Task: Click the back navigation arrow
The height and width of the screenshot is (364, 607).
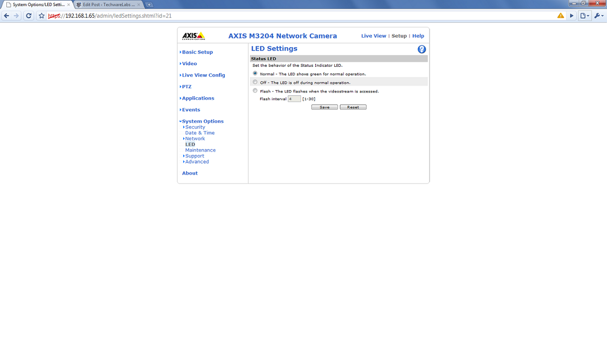Action: tap(6, 15)
